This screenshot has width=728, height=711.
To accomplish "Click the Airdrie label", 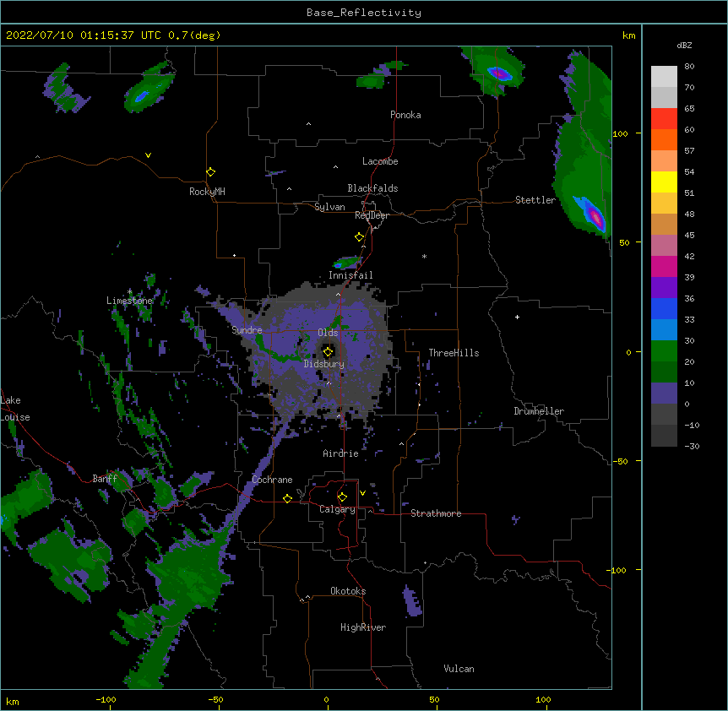I will coord(340,453).
